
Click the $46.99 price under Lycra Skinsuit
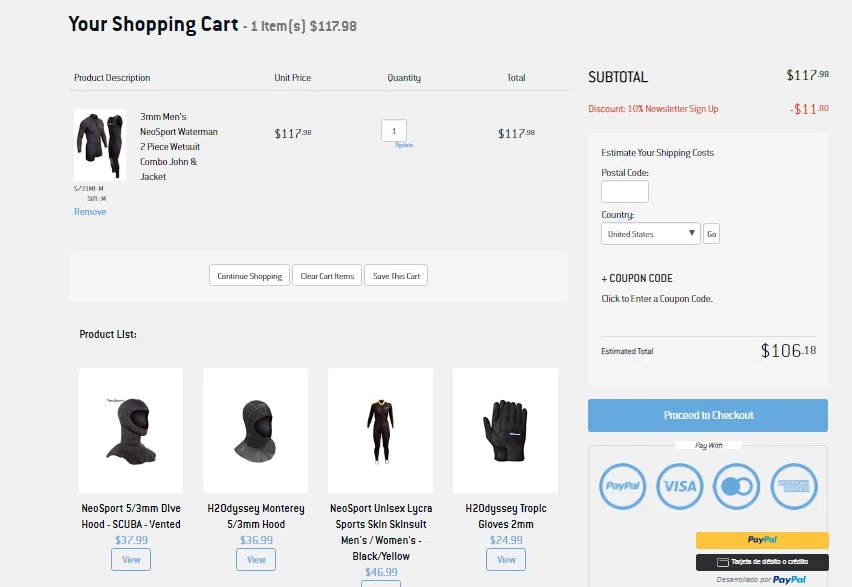[x=381, y=572]
